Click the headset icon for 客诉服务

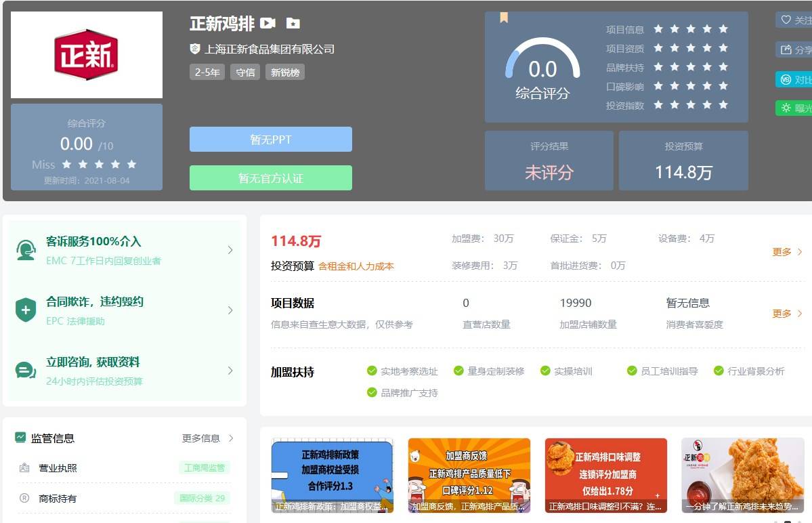[26, 250]
